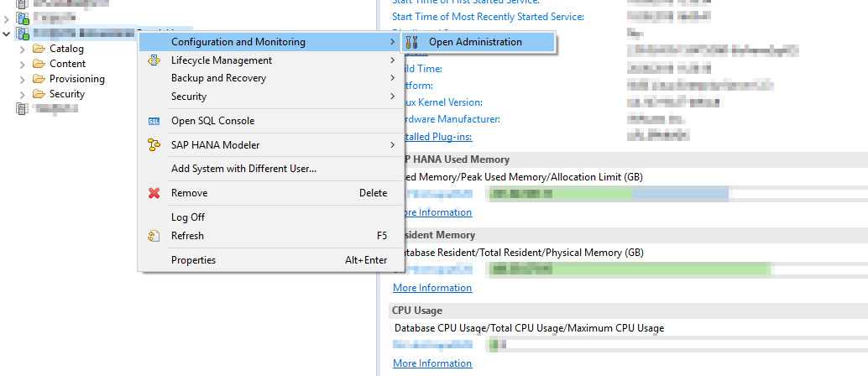Click Start Time of Most Recently Started Service

[488, 17]
